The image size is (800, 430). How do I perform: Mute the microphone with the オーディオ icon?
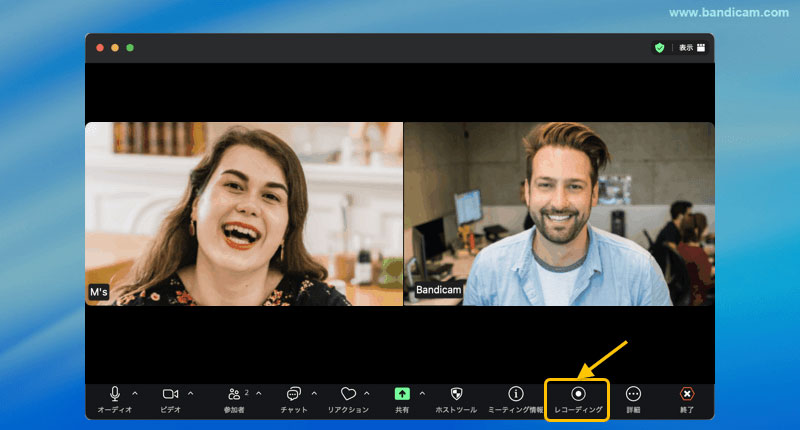115,395
